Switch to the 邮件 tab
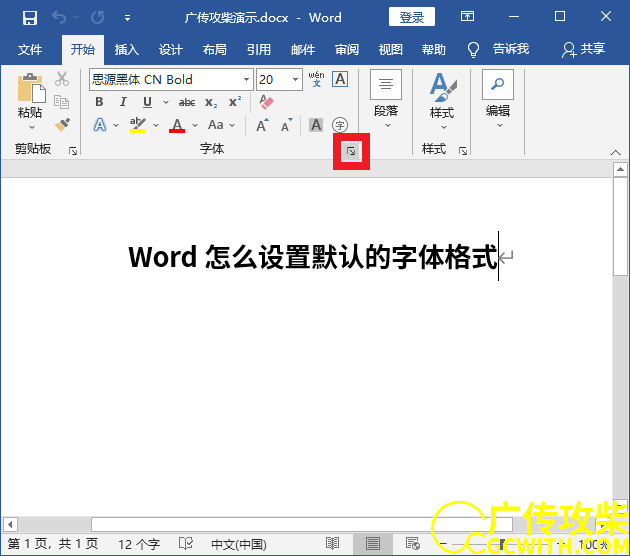 303,49
